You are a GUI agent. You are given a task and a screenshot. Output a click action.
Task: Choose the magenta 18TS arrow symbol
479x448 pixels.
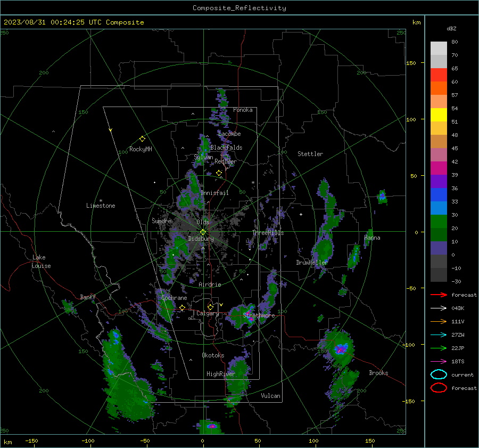[x=439, y=362]
